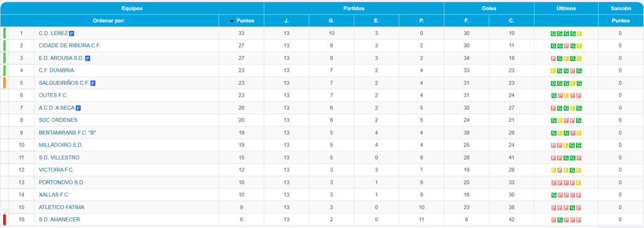Click the blue P icon next to C.D. LEREZ
Image resolution: width=644 pixels, height=228 pixels.
(x=72, y=33)
